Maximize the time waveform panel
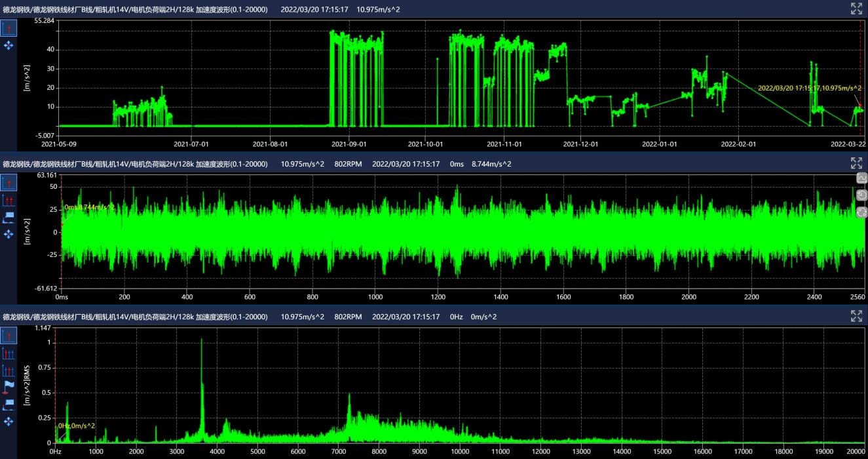The image size is (868, 459). pos(856,163)
